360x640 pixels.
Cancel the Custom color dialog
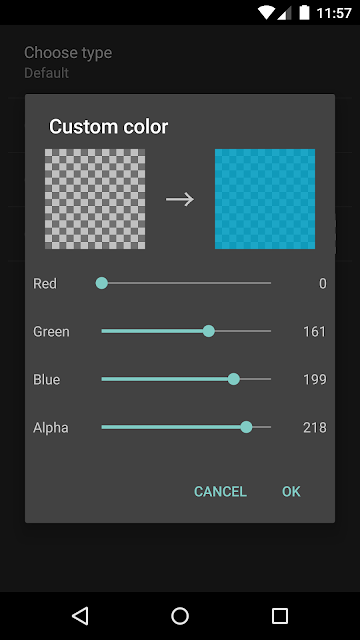220,491
